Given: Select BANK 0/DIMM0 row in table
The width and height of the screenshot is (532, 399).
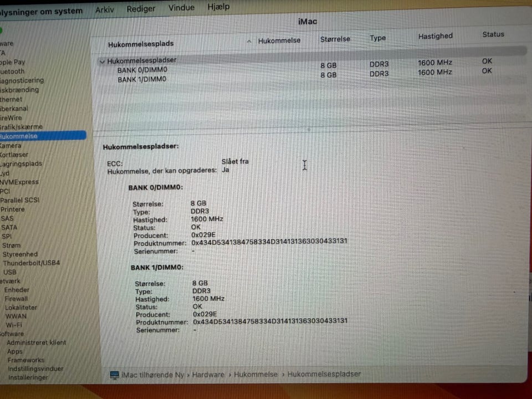Looking at the screenshot, I should [x=142, y=70].
